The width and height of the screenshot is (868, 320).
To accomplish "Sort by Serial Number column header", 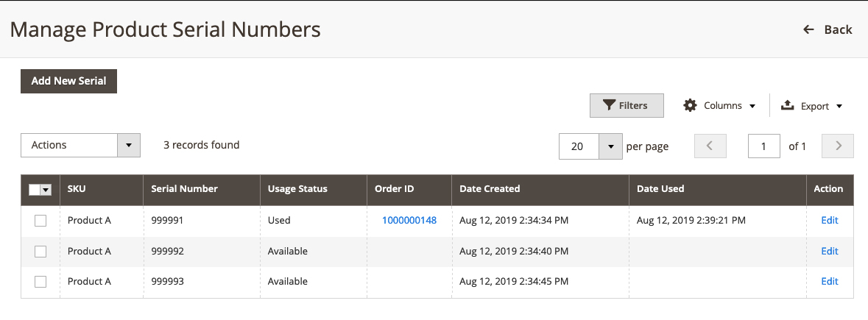I will coord(184,189).
